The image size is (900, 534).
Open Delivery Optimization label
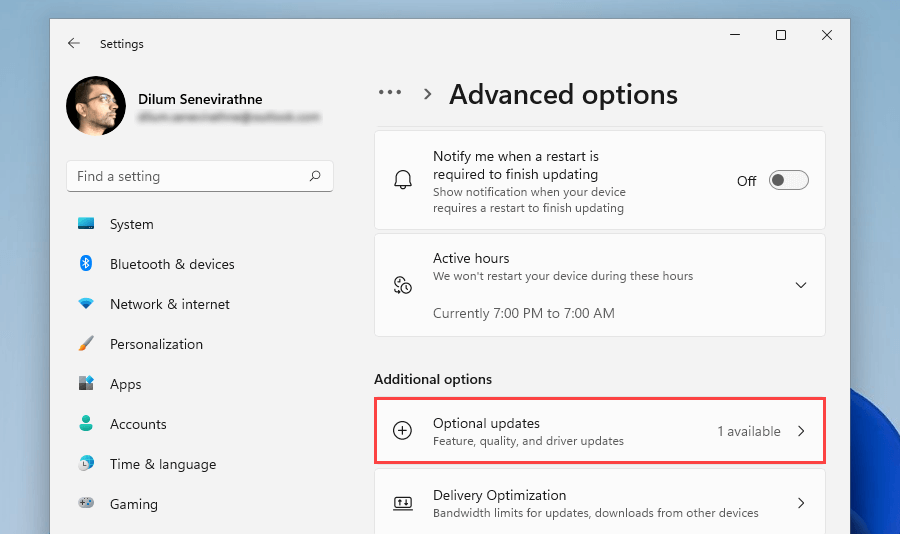coord(499,495)
